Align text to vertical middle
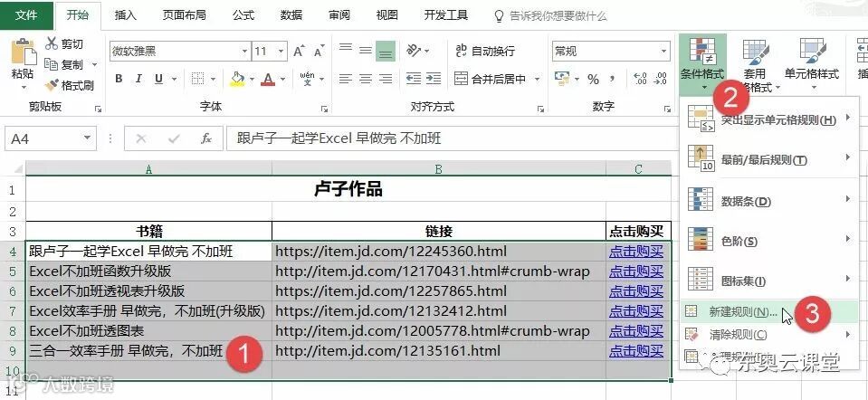The width and height of the screenshot is (868, 400). [x=366, y=51]
